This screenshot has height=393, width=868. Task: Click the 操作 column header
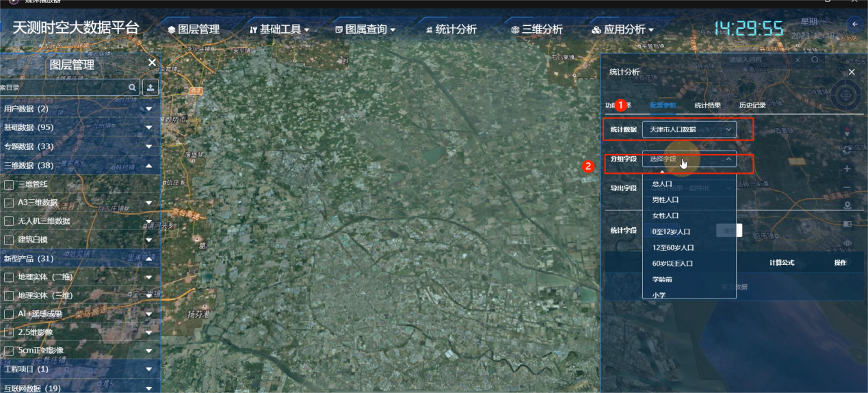tap(840, 262)
